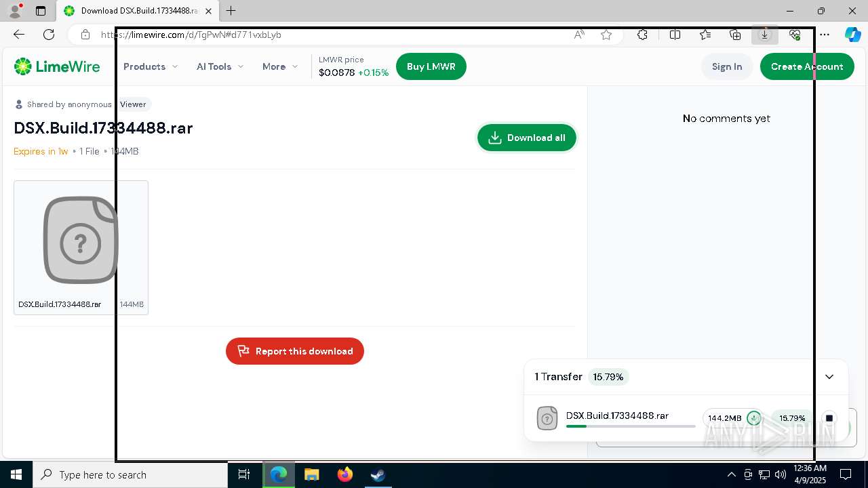This screenshot has height=488, width=868.
Task: Expand the More menu
Action: pos(280,66)
